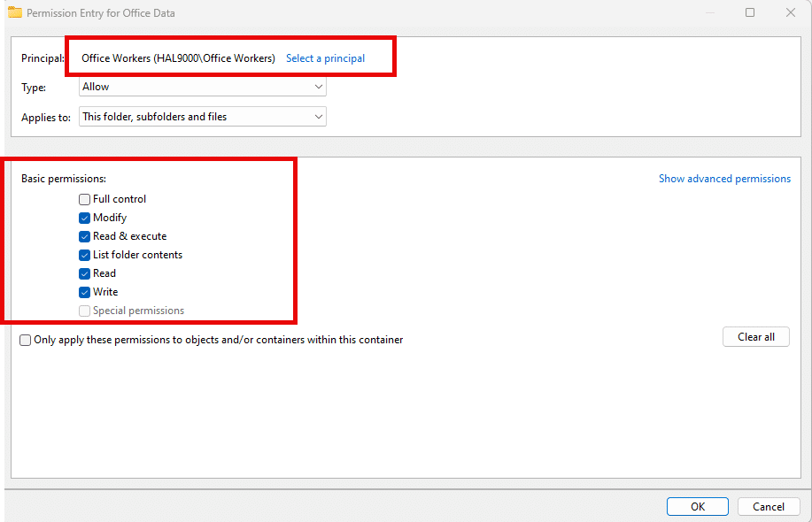Open the Applies to dropdown
The height and width of the screenshot is (522, 812).
click(203, 117)
